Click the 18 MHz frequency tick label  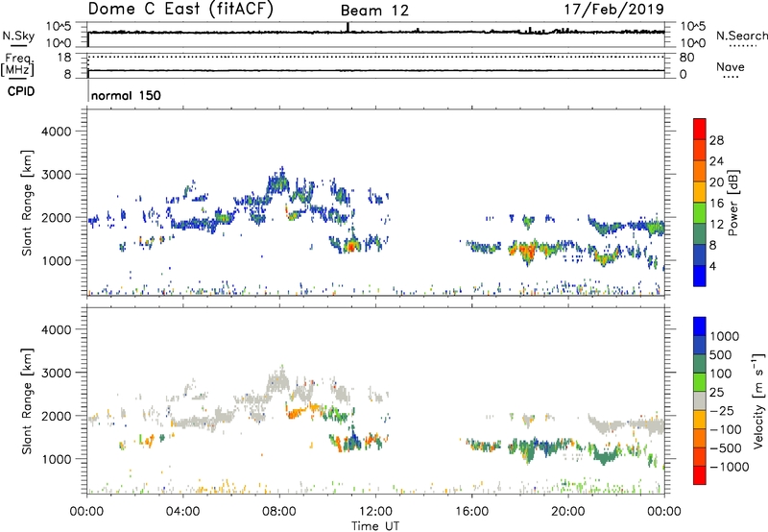[64, 58]
